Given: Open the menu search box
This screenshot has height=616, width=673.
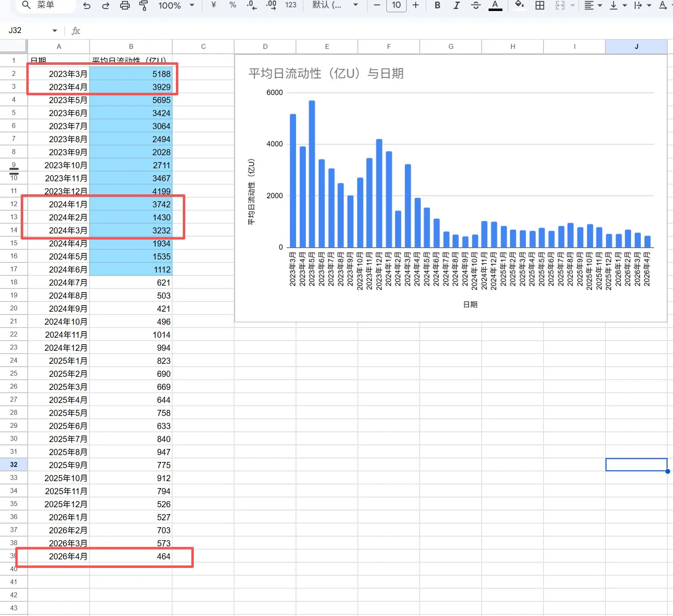Looking at the screenshot, I should [45, 5].
